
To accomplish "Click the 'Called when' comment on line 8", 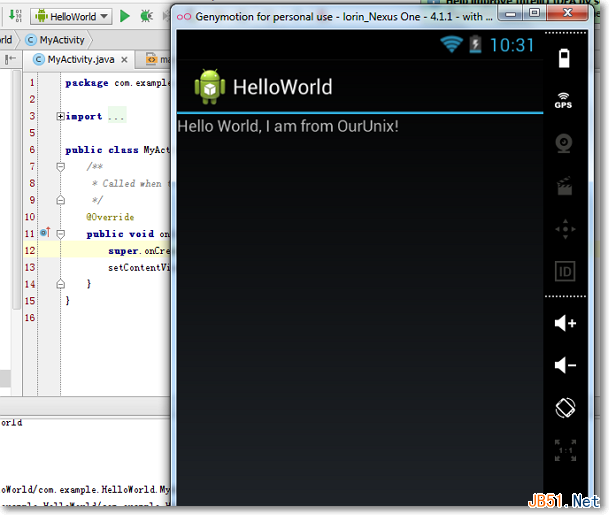I will [131, 183].
